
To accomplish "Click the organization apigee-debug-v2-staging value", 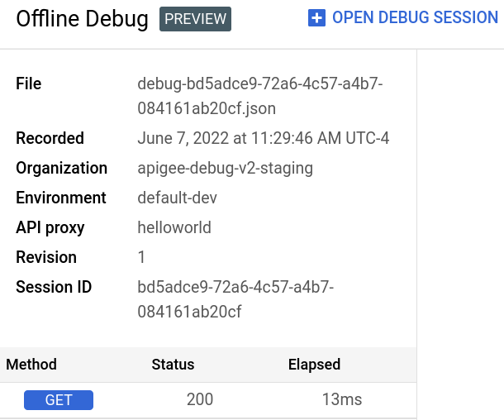I will tap(225, 168).
